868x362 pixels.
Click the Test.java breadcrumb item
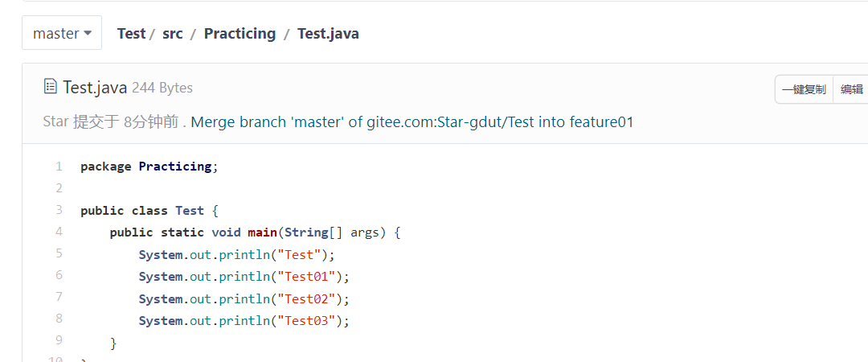click(328, 33)
